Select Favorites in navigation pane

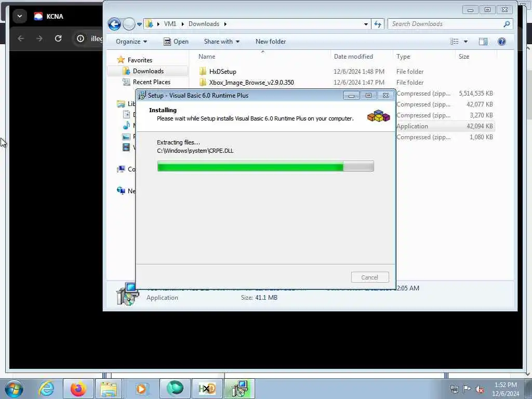[140, 60]
